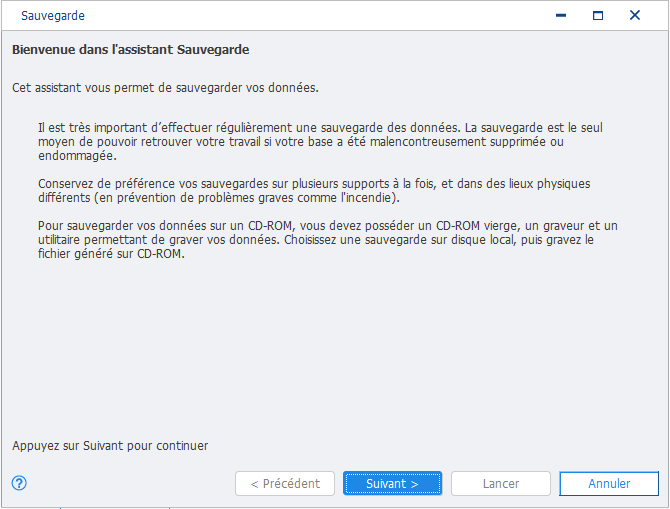The width and height of the screenshot is (670, 509).
Task: Minimize the Sauvegarde window
Action: 561,15
